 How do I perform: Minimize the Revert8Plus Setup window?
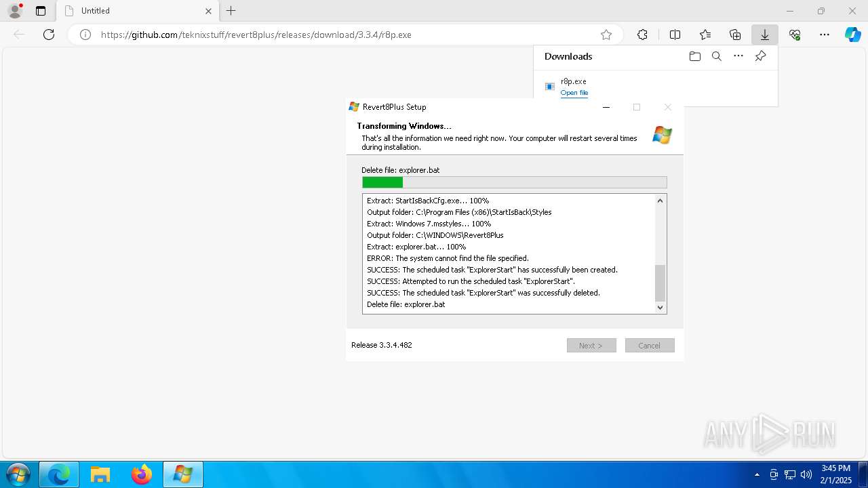606,107
